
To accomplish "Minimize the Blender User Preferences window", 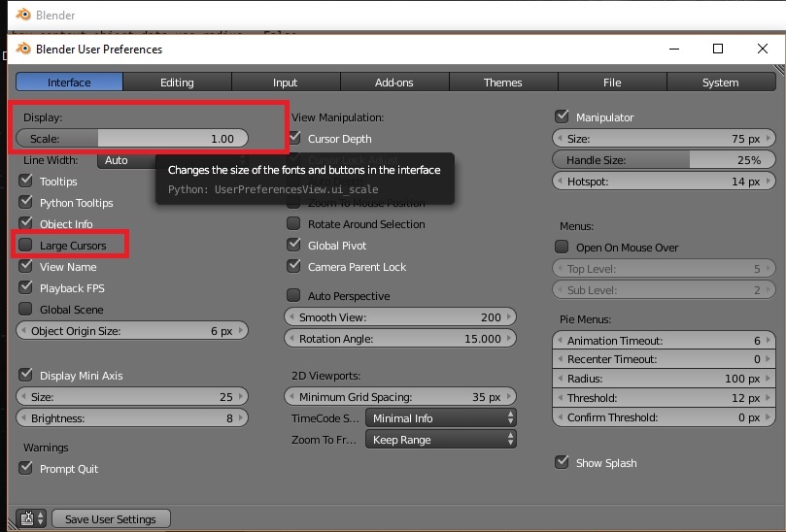I will 674,49.
